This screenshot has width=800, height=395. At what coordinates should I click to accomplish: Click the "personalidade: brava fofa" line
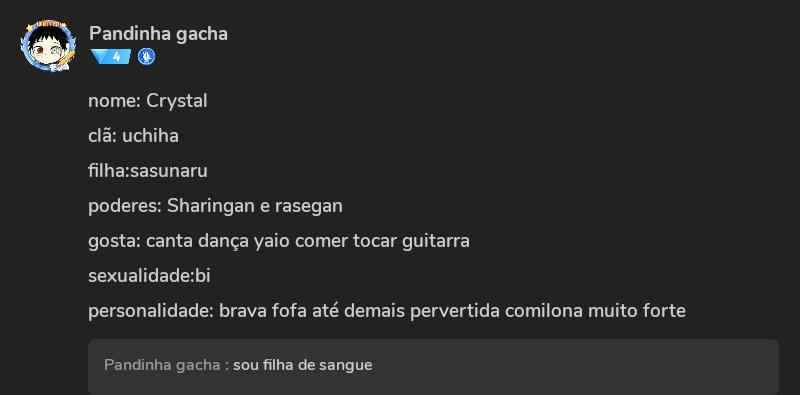click(387, 311)
